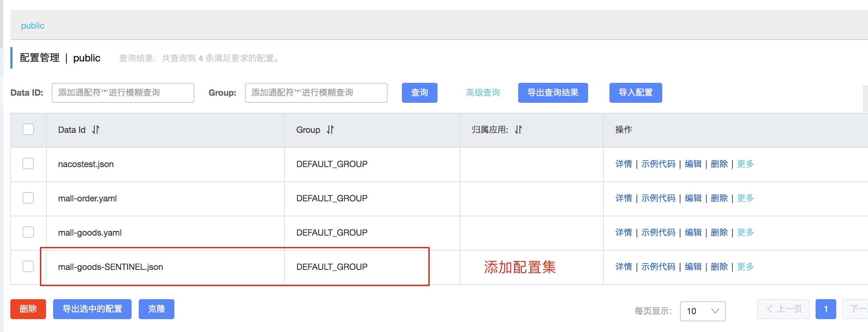Open 配置管理 section header
Viewport: 868px width, 332px height.
point(39,57)
